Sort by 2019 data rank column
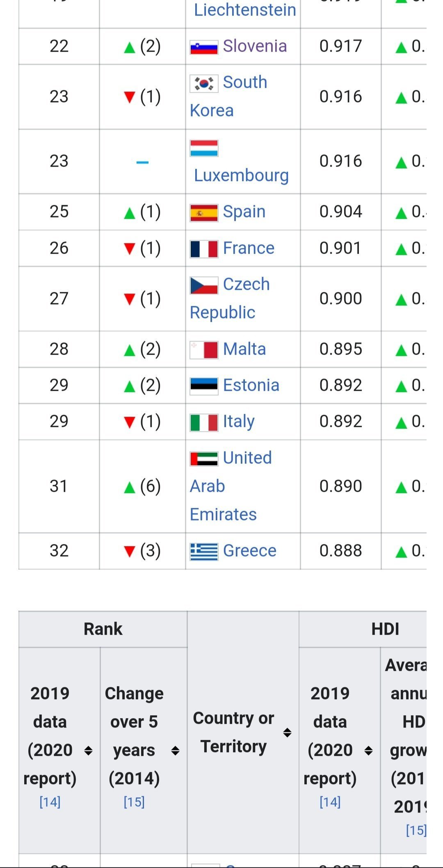Image resolution: width=443 pixels, height=868 pixels. (x=88, y=751)
